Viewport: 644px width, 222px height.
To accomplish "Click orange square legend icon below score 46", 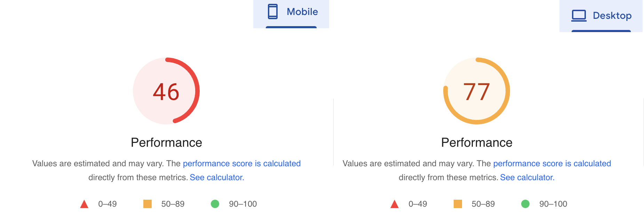I will (148, 204).
